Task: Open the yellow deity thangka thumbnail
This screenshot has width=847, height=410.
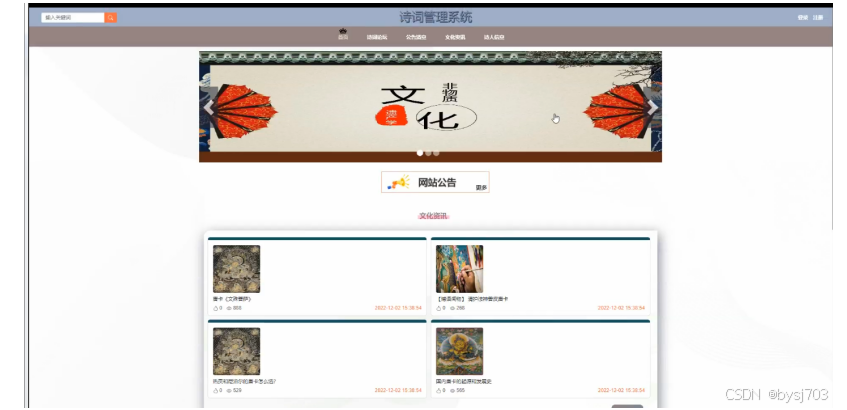Action: coord(459,351)
